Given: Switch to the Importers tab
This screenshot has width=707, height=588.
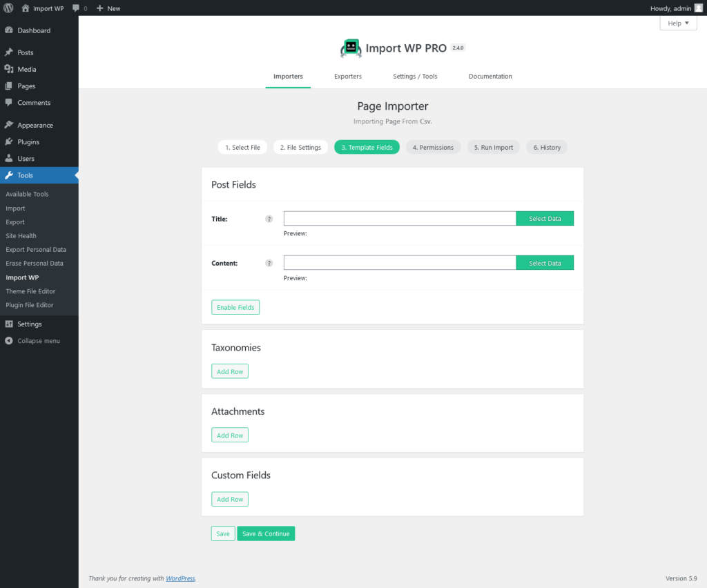Looking at the screenshot, I should [288, 76].
